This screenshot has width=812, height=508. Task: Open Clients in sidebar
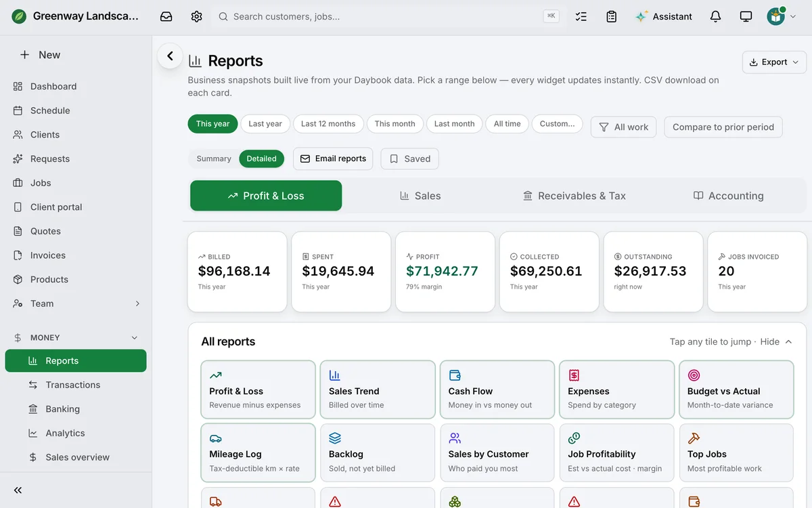(76, 135)
